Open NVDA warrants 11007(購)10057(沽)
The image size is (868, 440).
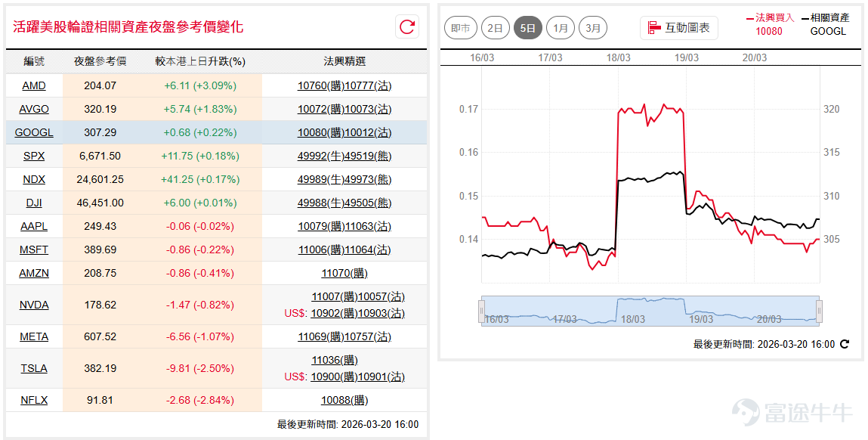point(358,297)
